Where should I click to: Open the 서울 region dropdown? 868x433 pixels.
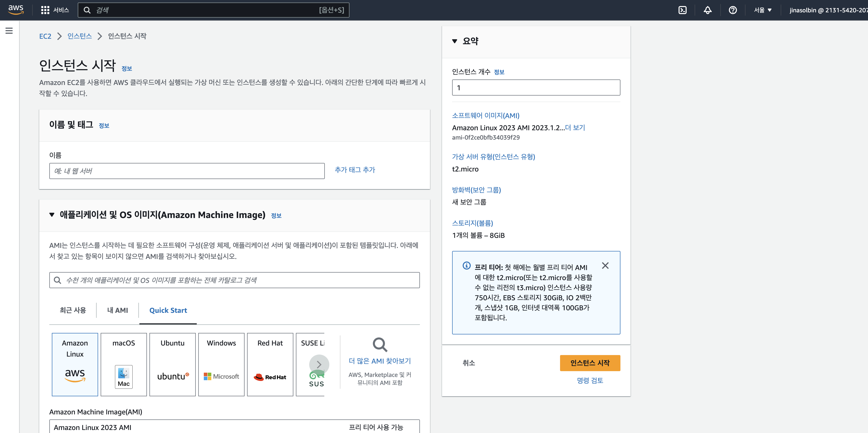763,10
